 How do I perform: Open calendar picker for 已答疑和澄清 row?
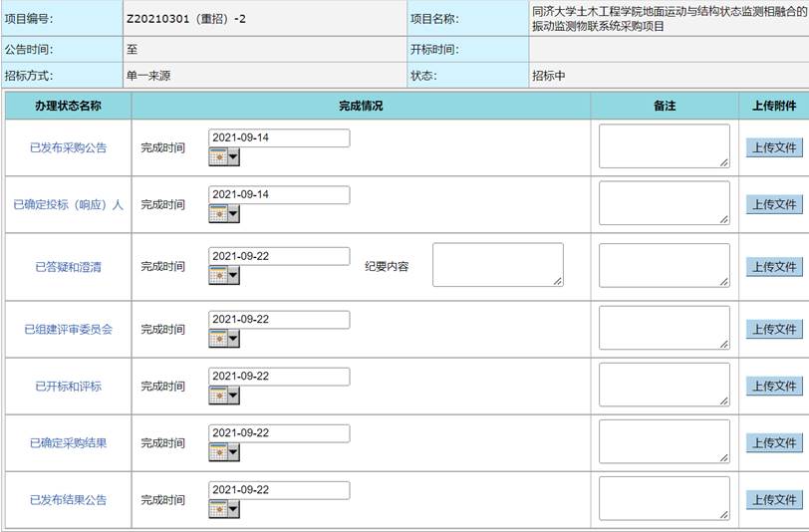click(x=224, y=276)
